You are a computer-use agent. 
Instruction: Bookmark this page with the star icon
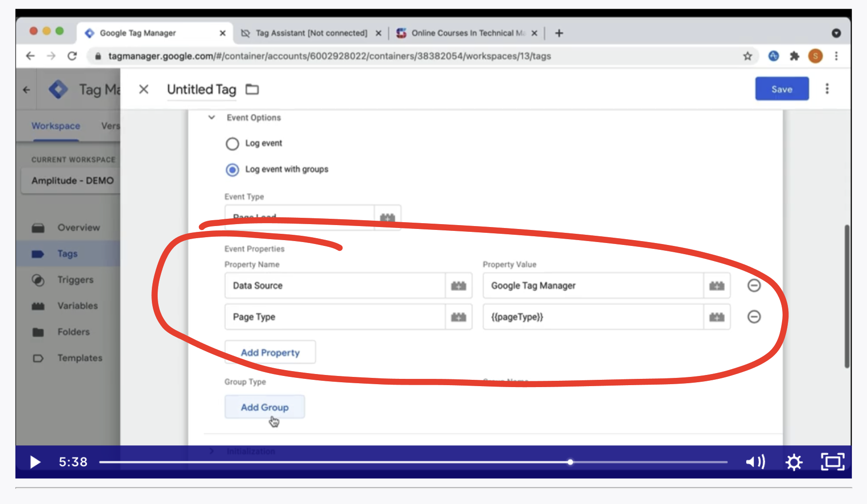[x=748, y=56]
